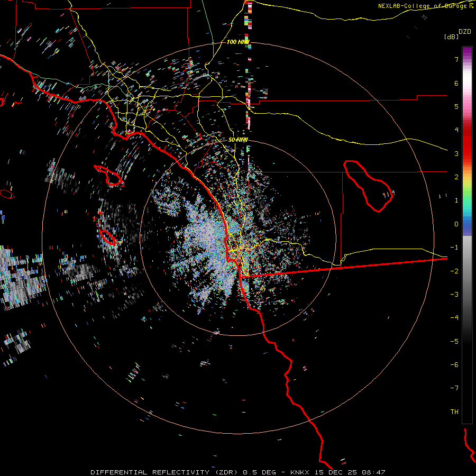Click the Santa Catalina Island outline
This screenshot has height=476, width=476.
click(108, 176)
